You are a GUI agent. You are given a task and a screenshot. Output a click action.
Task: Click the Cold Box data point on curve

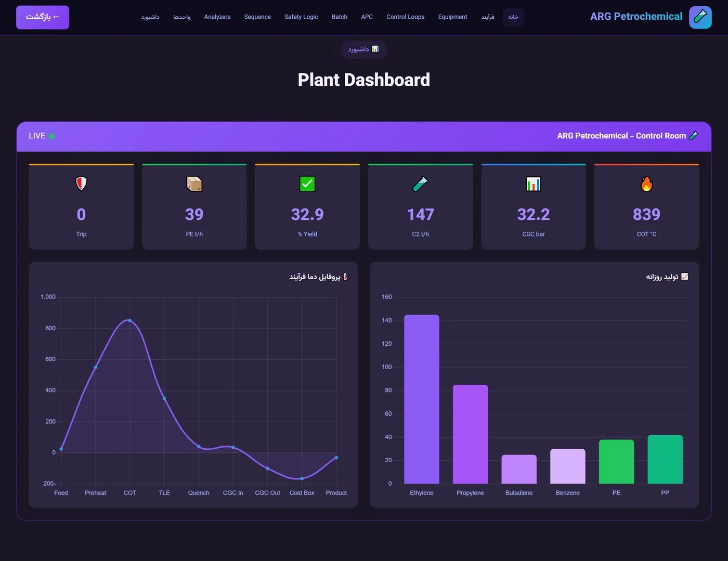point(302,478)
